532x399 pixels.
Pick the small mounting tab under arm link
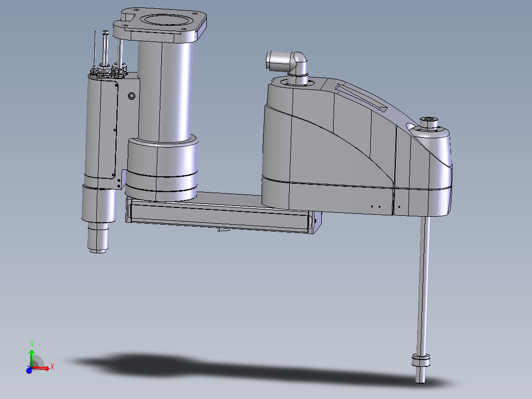[223, 230]
